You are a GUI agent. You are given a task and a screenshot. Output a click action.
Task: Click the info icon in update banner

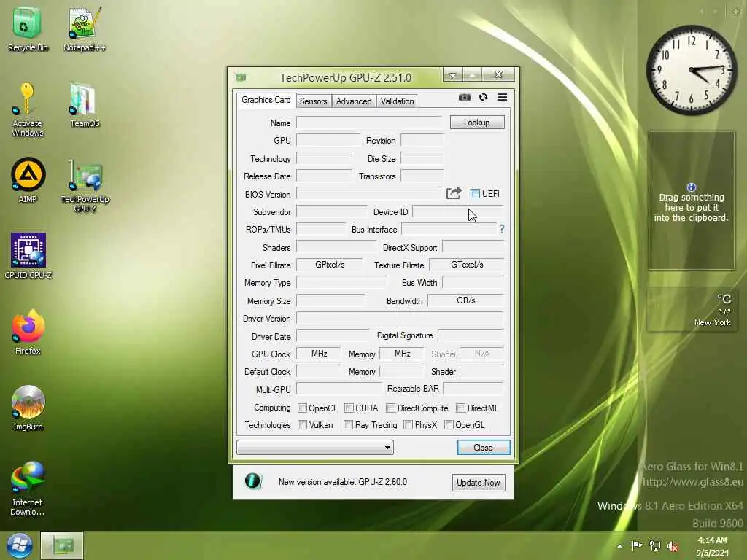(253, 481)
